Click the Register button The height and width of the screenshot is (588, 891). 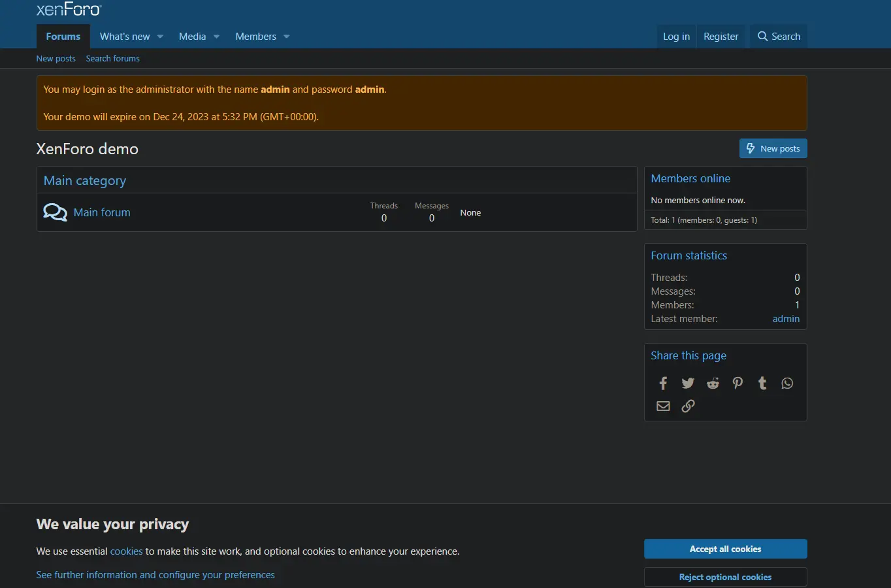coord(721,37)
